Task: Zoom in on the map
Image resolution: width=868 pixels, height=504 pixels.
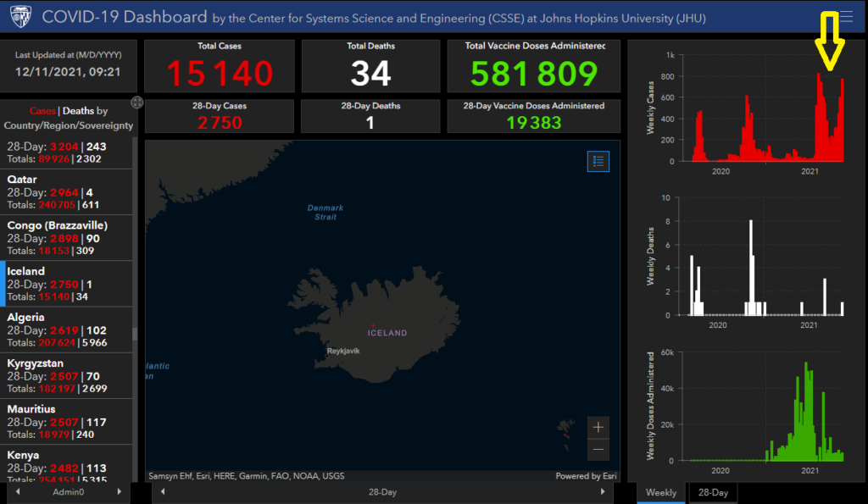Action: (598, 427)
